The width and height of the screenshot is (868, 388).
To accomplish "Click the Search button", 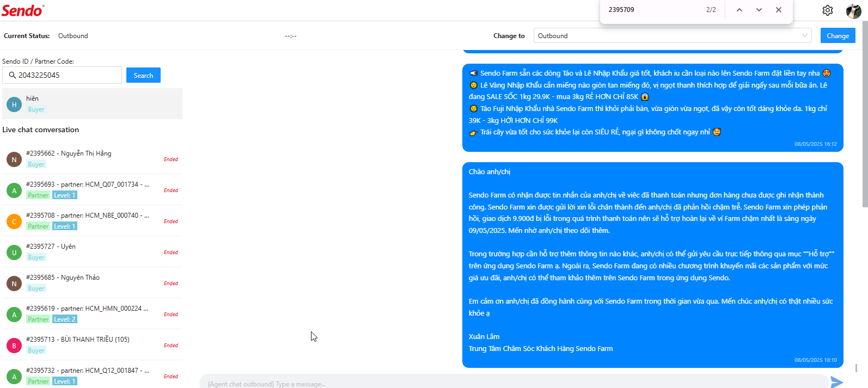I will (x=143, y=75).
